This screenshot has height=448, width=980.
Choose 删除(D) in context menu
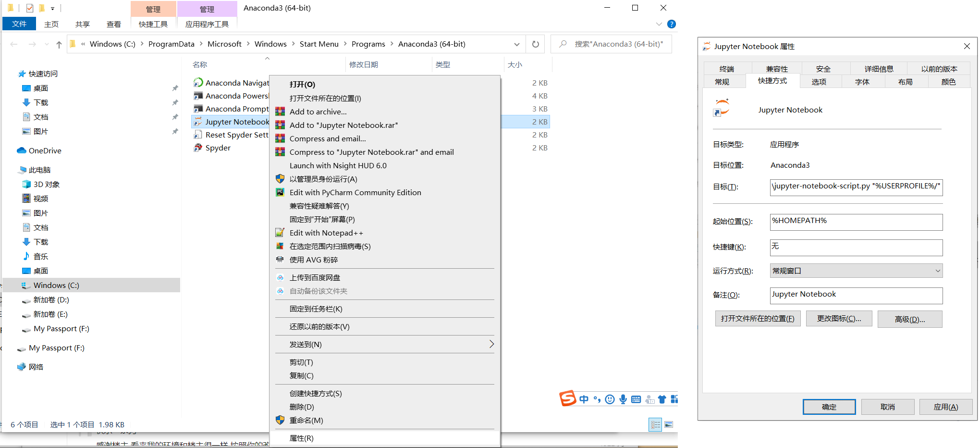[385, 407]
